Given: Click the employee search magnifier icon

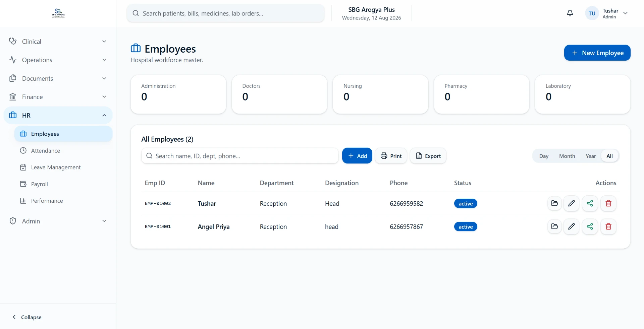Looking at the screenshot, I should [x=149, y=156].
